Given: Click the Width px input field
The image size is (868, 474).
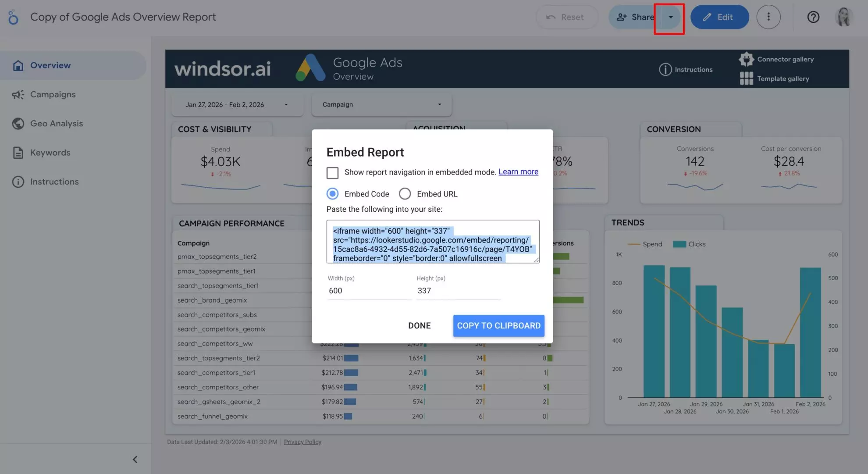Looking at the screenshot, I should point(368,290).
